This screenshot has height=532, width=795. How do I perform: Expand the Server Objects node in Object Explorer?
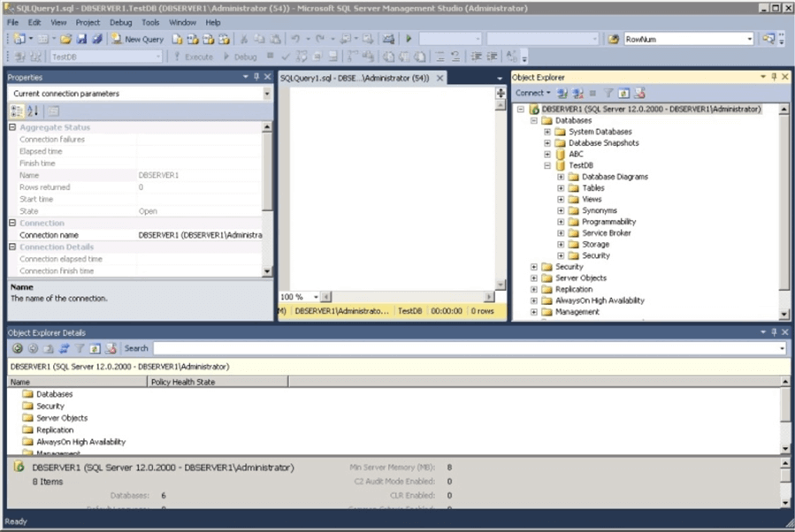pos(534,278)
